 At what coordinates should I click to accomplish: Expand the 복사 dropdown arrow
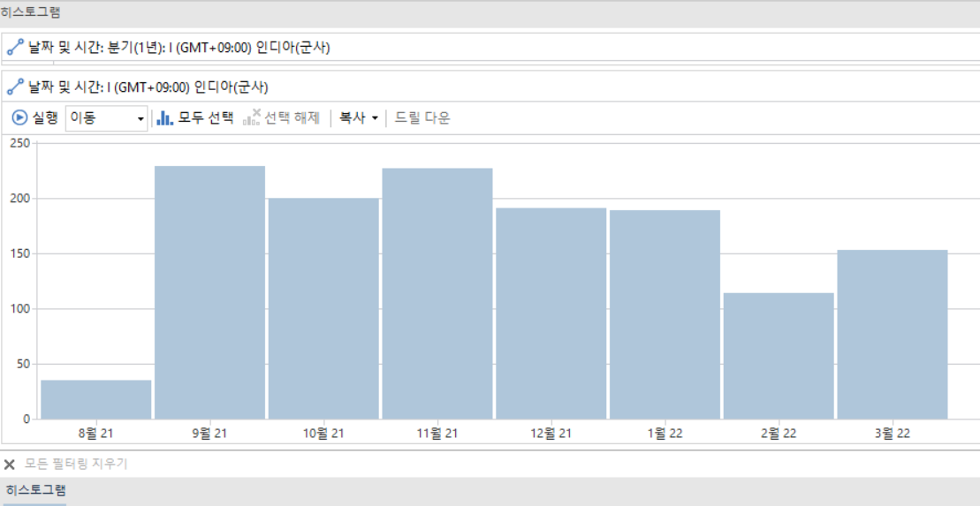(x=375, y=118)
